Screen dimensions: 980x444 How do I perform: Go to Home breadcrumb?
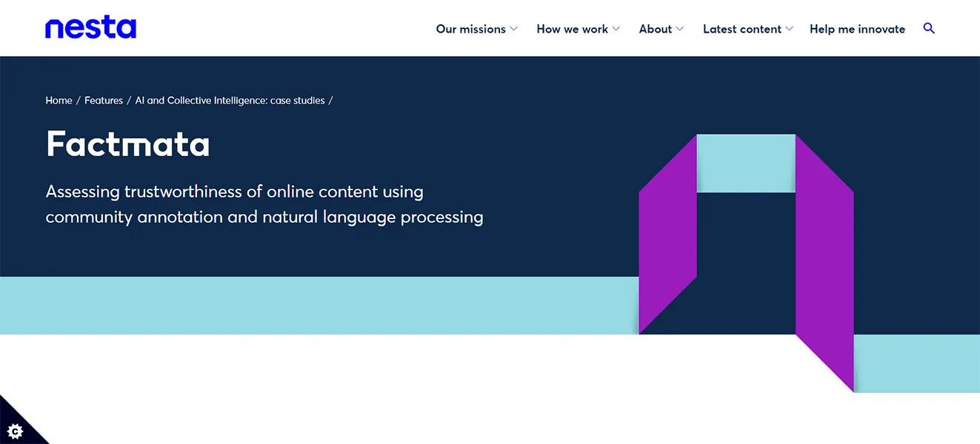[59, 101]
